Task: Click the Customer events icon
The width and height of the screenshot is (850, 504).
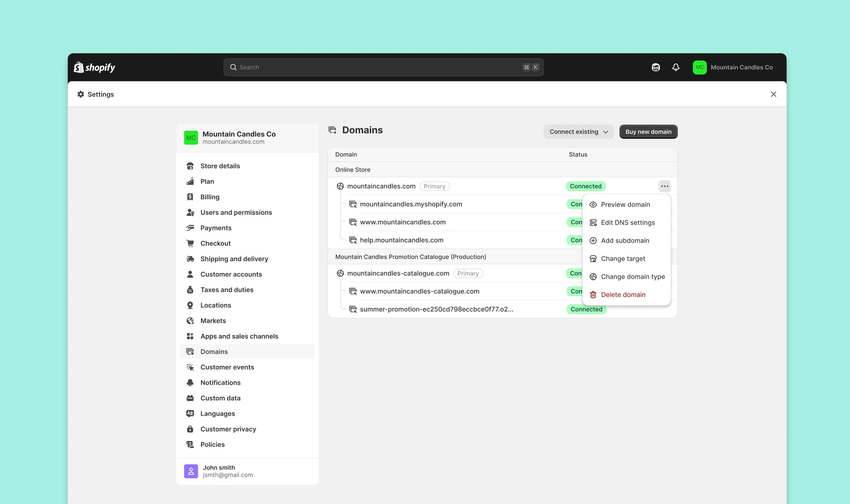Action: click(x=190, y=367)
